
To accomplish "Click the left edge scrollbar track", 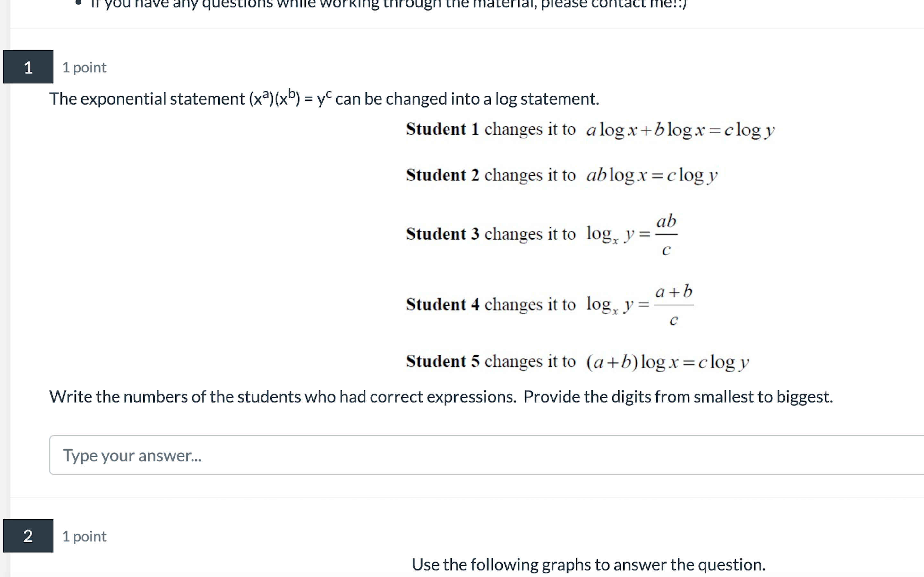I will pos(5,267).
